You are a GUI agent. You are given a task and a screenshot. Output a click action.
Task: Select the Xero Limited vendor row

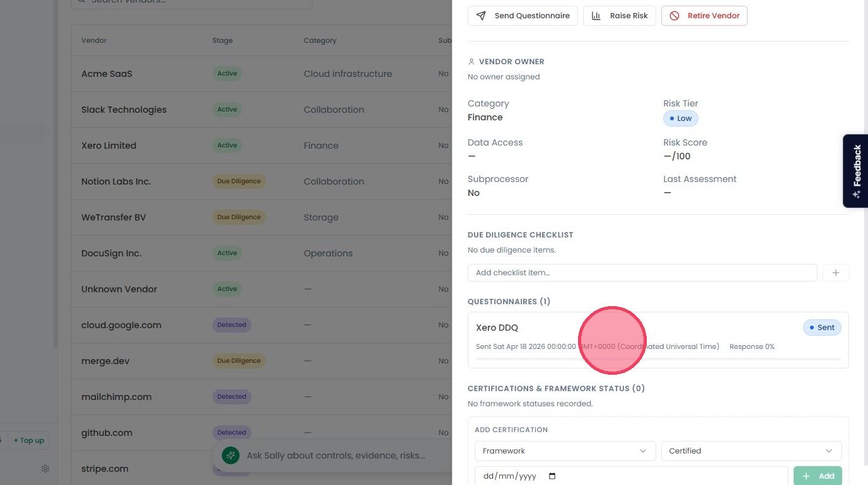(262, 145)
